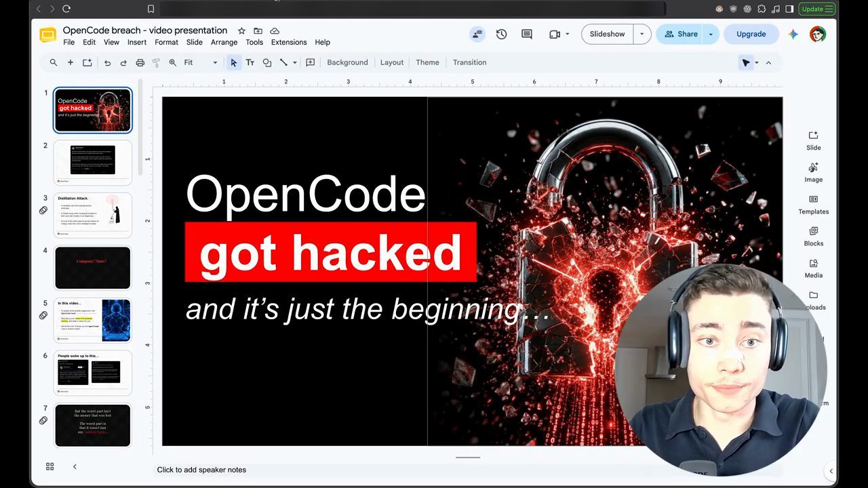Collapse the filmstrip panel arrow
Screen dimensions: 868x488
75,466
